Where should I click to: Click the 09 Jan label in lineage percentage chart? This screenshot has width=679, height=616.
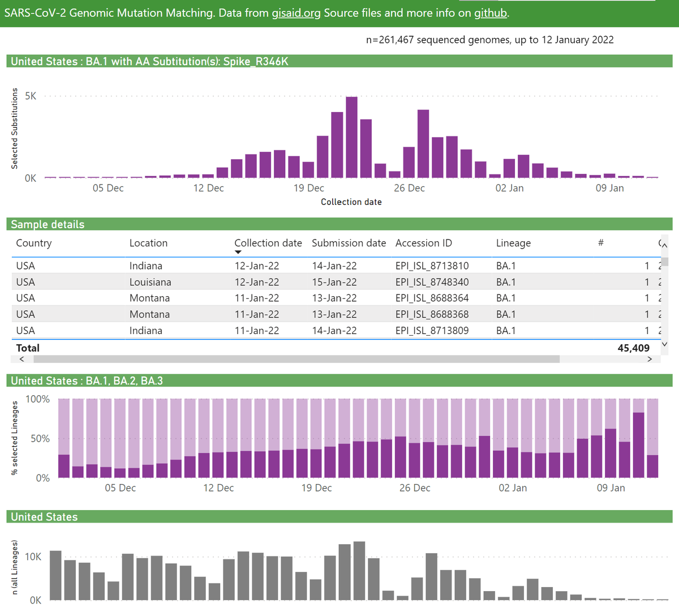tap(611, 488)
